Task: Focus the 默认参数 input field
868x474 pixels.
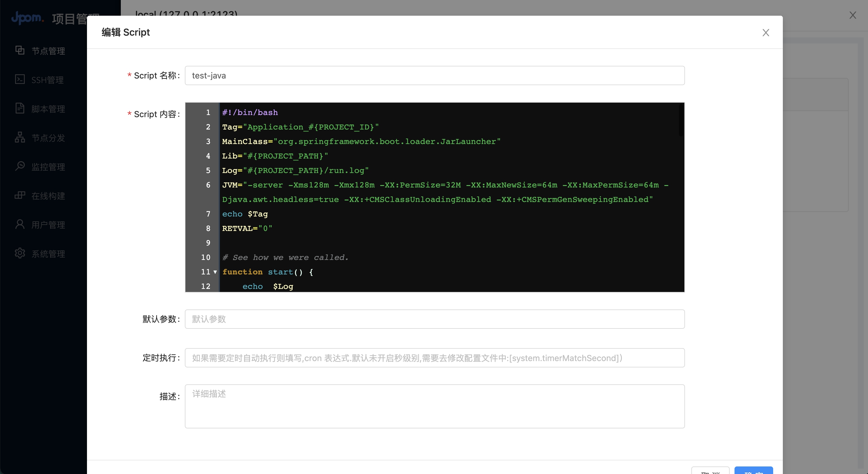Action: 435,319
